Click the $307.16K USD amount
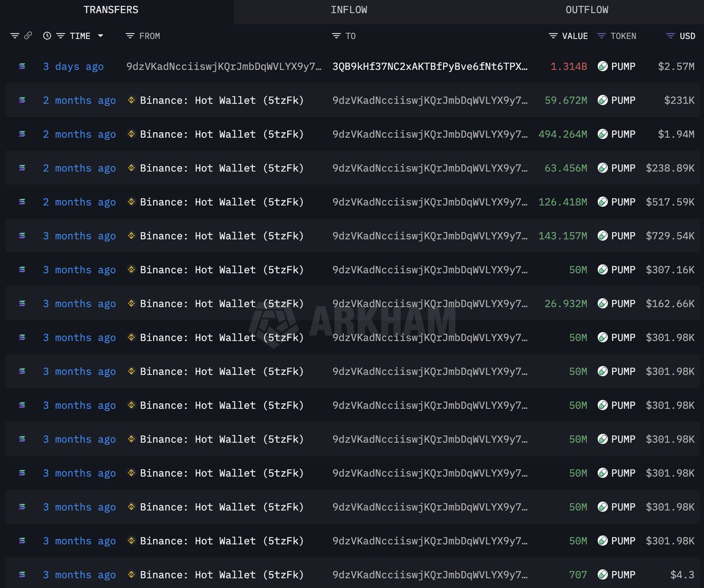Screen dimensions: 704x588 tap(671, 270)
